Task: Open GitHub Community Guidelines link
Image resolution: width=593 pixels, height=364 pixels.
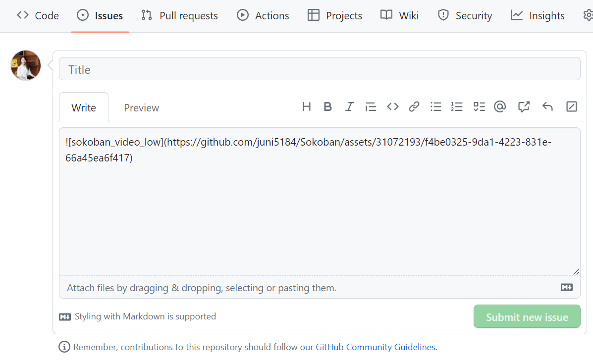Action: coord(376,347)
